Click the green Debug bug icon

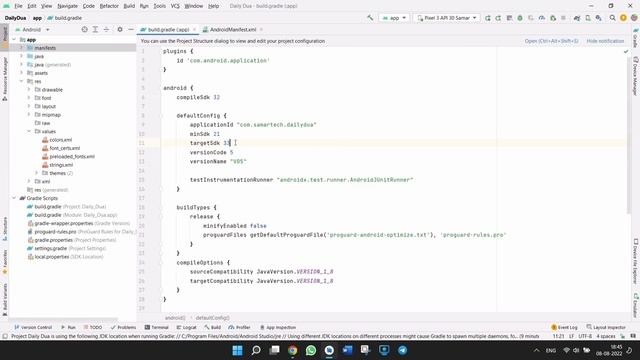tap(520, 18)
